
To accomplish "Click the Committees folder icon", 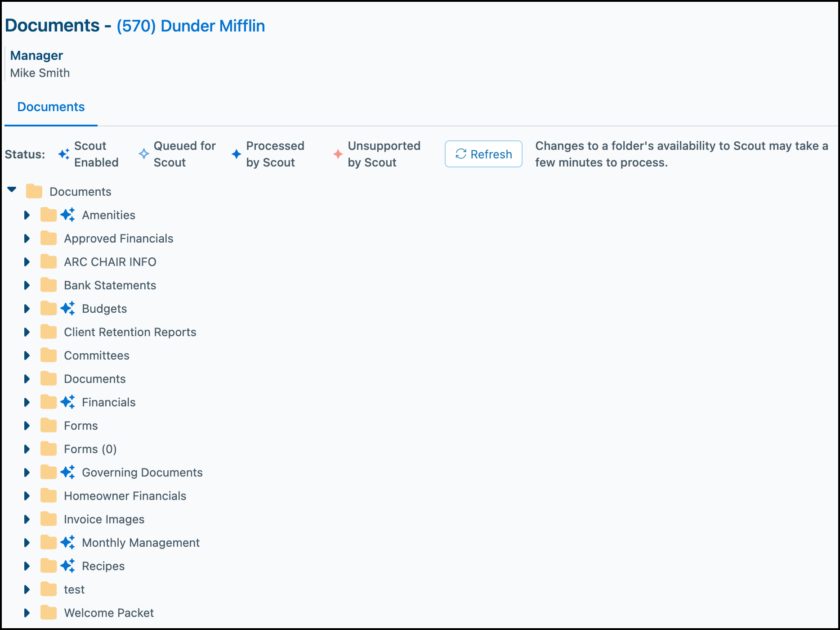I will (49, 355).
